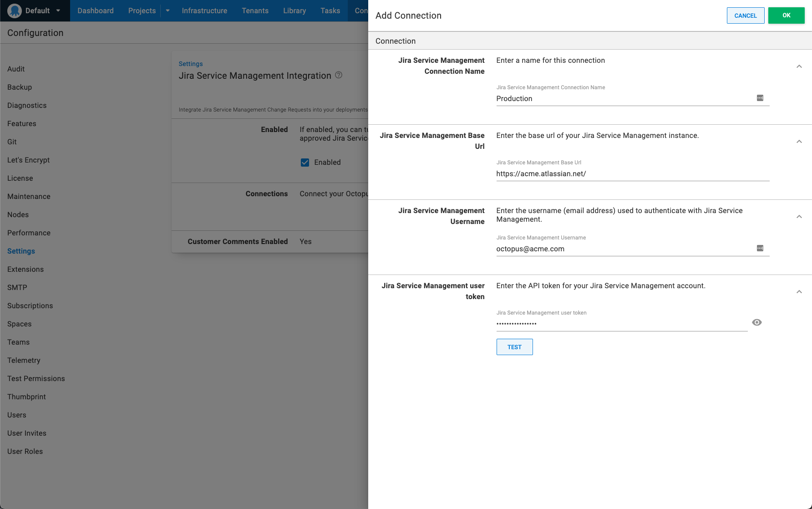Viewport: 812px width, 509px height.
Task: Toggle Customer Comments Enabled setting
Action: point(305,241)
